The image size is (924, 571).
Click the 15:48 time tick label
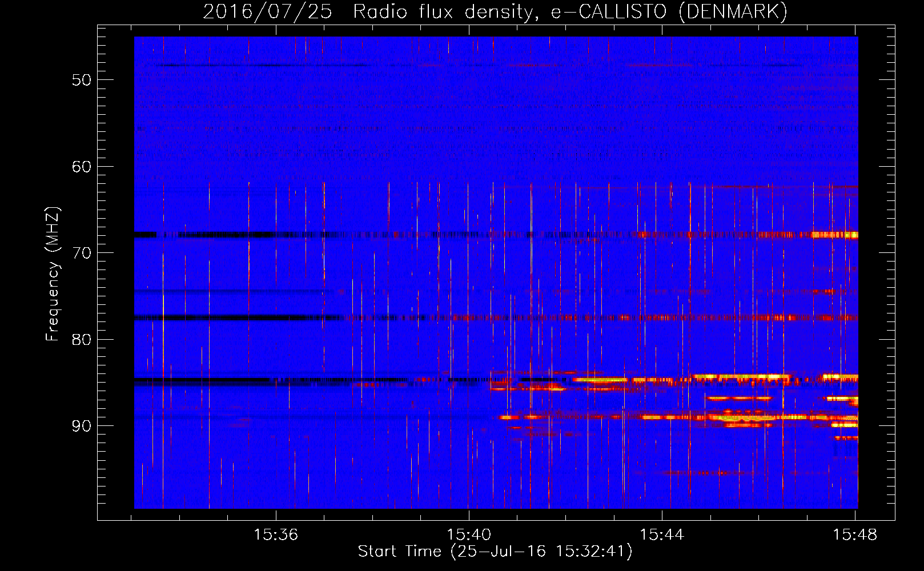click(855, 535)
